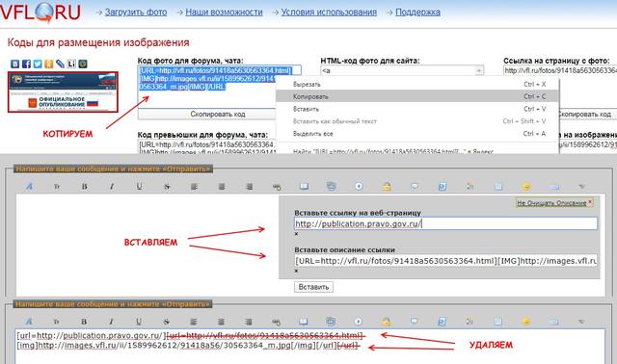617x364 pixels.
Task: Align text left in upper editor
Action: (194, 187)
